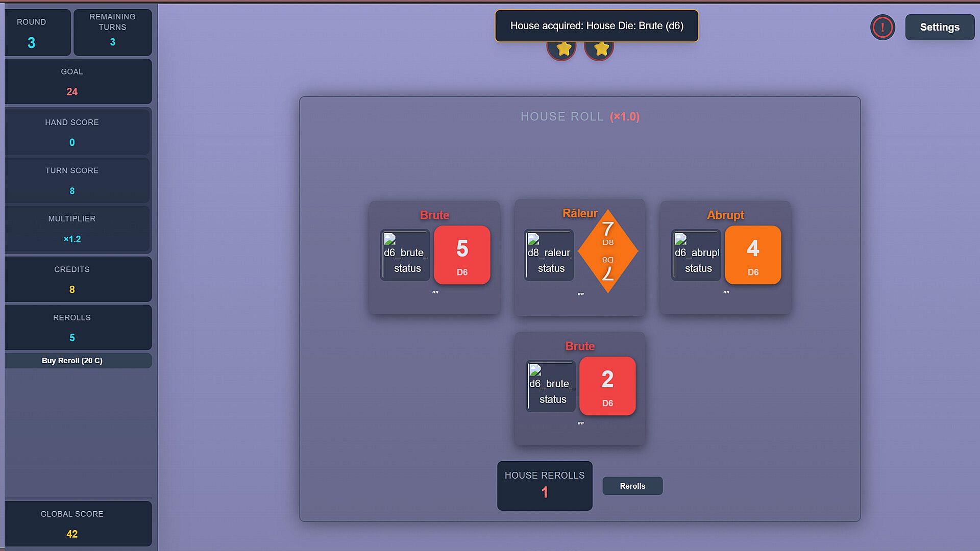Screen dimensions: 980x551
Task: Click the d6_abrupt status image
Action: (696, 255)
